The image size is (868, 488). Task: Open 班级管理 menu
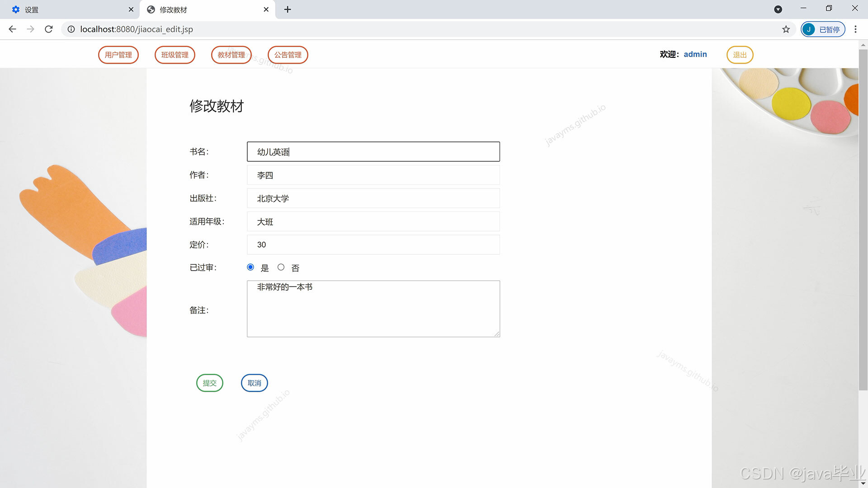pyautogui.click(x=175, y=55)
